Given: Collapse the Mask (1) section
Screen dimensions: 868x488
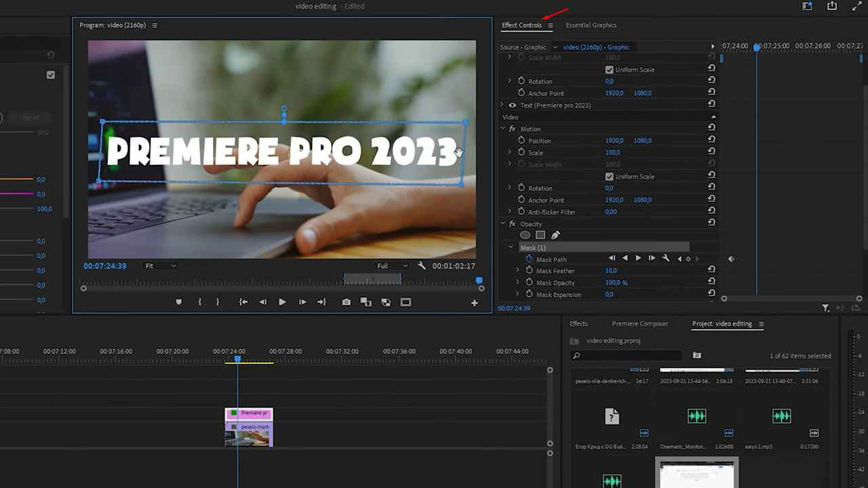Looking at the screenshot, I should [511, 248].
